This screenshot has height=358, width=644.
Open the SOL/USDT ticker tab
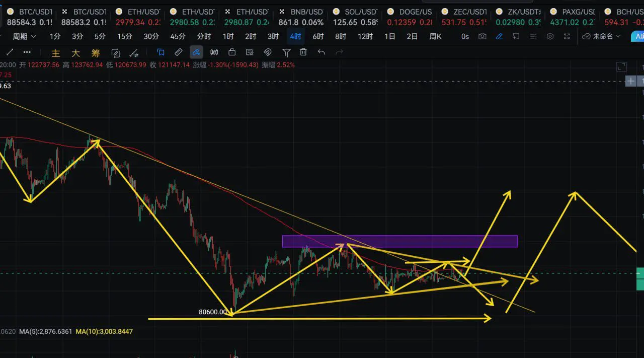click(355, 17)
